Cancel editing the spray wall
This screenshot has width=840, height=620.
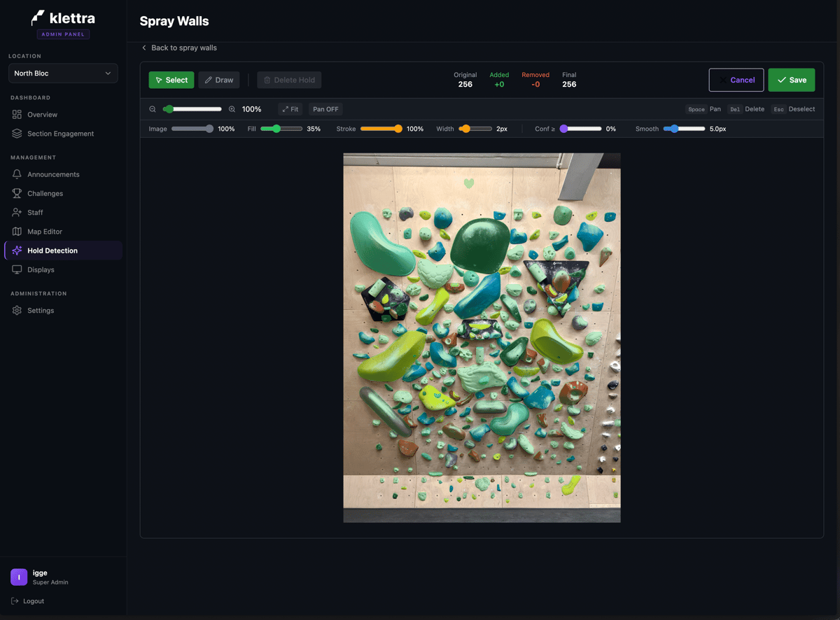736,80
